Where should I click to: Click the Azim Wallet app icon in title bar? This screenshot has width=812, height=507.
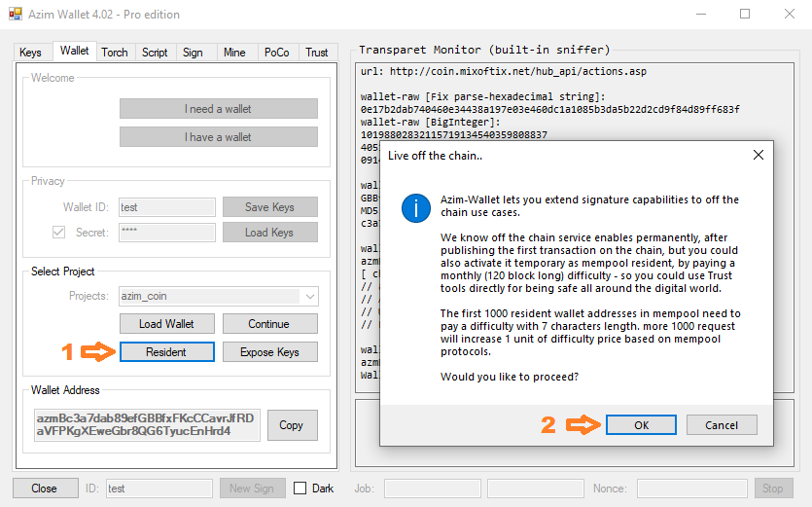click(16, 14)
